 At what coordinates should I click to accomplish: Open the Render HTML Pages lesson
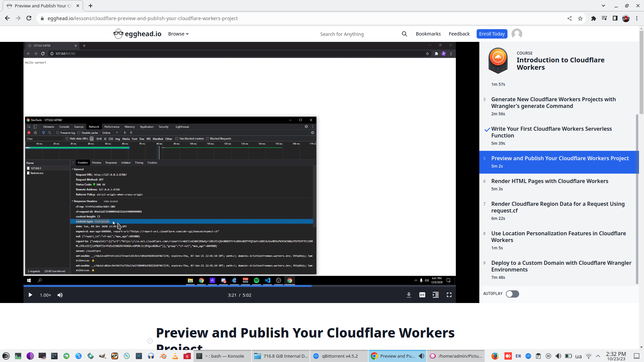pyautogui.click(x=550, y=181)
